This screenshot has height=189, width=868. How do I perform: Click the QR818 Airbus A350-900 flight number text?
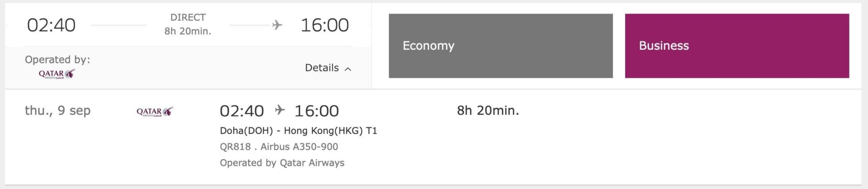pyautogui.click(x=279, y=146)
